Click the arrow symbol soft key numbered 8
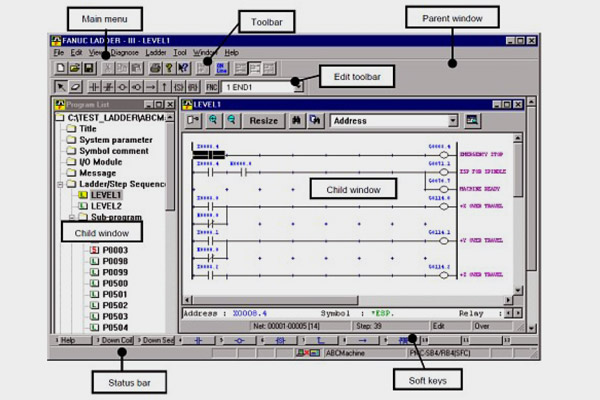Screen dimensions: 600x400 tap(362, 340)
